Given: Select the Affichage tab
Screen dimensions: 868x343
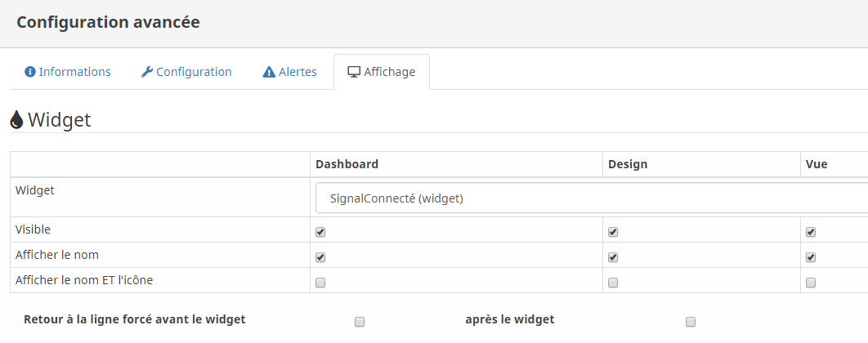Looking at the screenshot, I should click(382, 72).
